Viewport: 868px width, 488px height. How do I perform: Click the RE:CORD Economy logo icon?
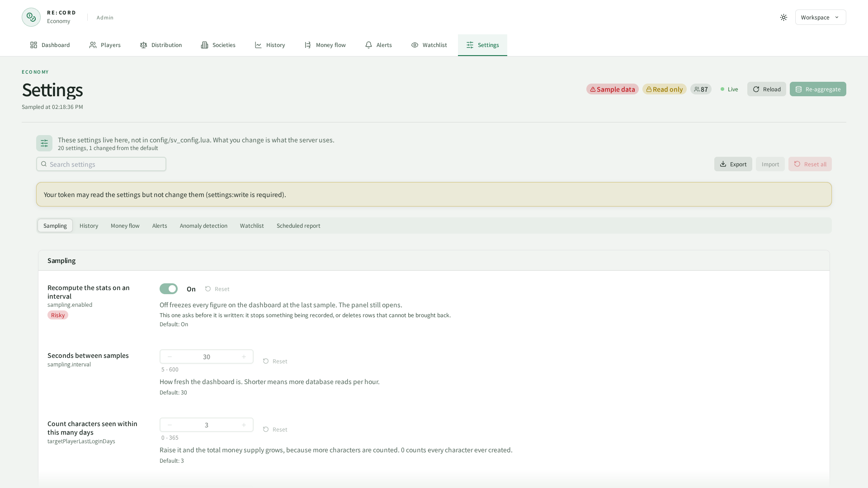pos(31,17)
